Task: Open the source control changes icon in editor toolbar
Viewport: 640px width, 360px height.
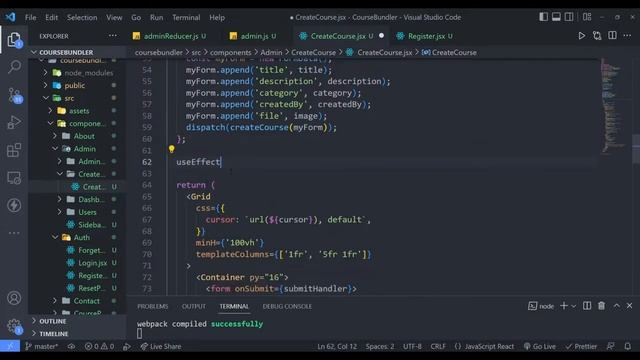Action: tap(597, 36)
